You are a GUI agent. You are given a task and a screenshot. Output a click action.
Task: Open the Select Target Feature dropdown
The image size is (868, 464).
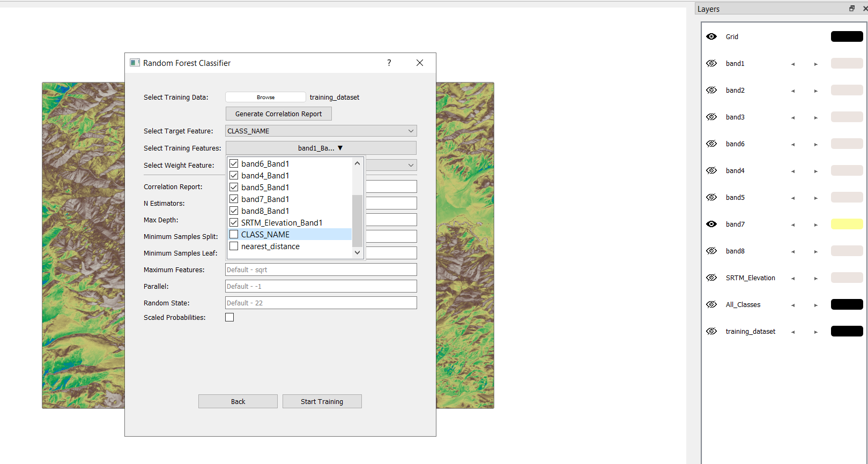point(321,131)
